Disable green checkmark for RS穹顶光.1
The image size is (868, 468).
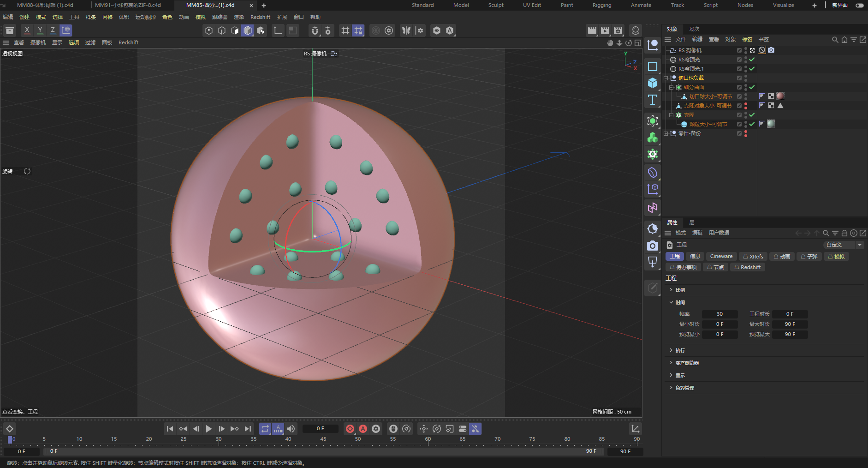(752, 69)
